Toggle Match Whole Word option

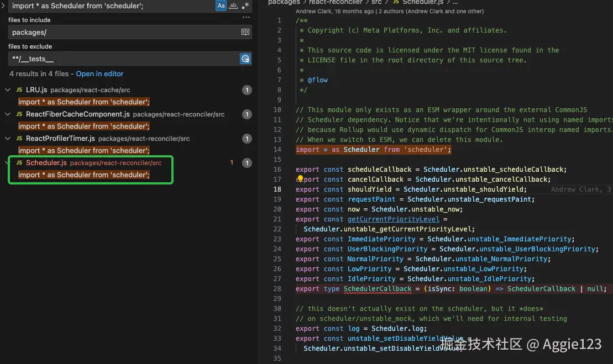pyautogui.click(x=233, y=6)
